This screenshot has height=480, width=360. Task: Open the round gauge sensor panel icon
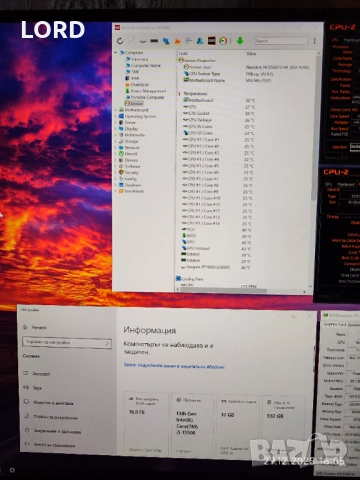[x=223, y=41]
